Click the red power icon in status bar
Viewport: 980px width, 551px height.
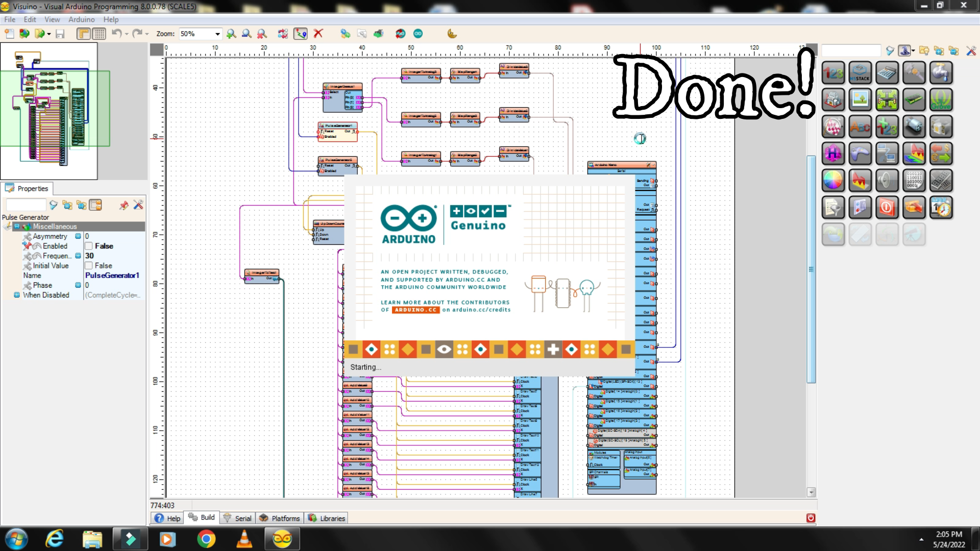coord(811,518)
